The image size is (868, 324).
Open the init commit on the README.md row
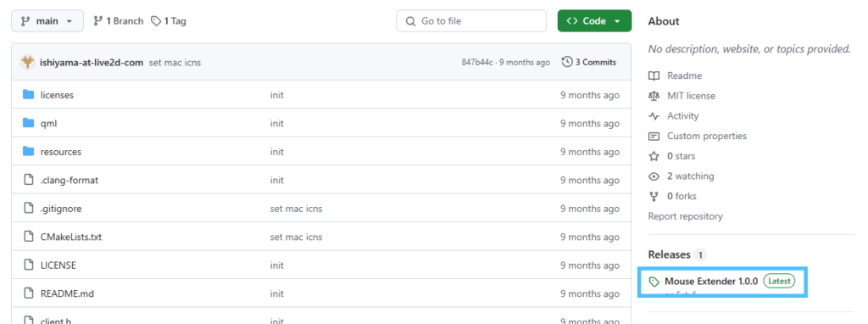[x=277, y=293]
